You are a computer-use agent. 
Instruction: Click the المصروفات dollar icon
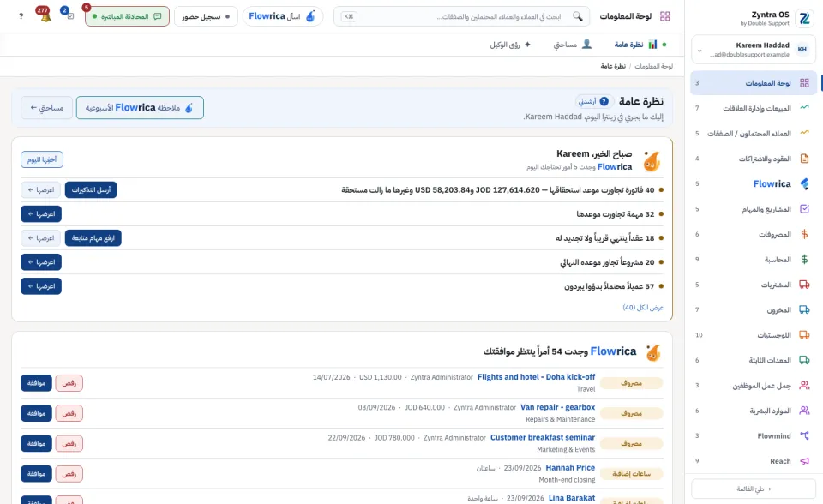804,234
